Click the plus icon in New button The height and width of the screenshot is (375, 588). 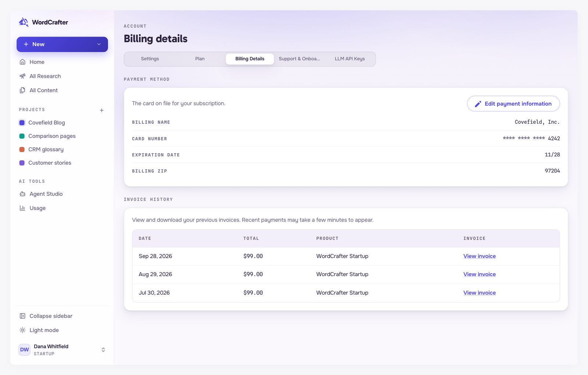pos(26,44)
